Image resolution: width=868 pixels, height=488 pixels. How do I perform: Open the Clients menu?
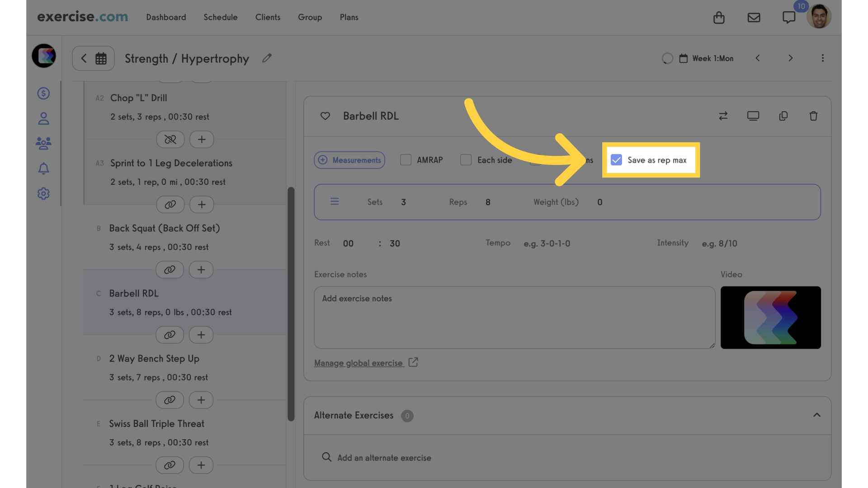(x=268, y=17)
